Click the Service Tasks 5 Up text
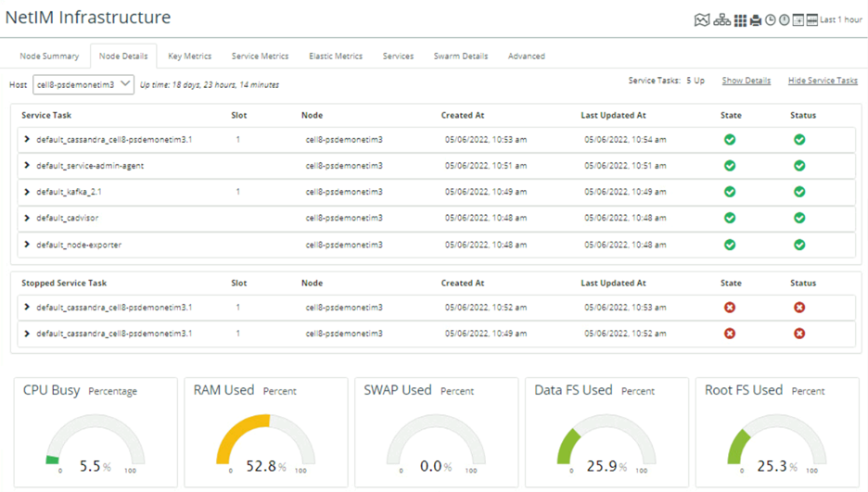Image resolution: width=868 pixels, height=492 pixels. tap(667, 81)
